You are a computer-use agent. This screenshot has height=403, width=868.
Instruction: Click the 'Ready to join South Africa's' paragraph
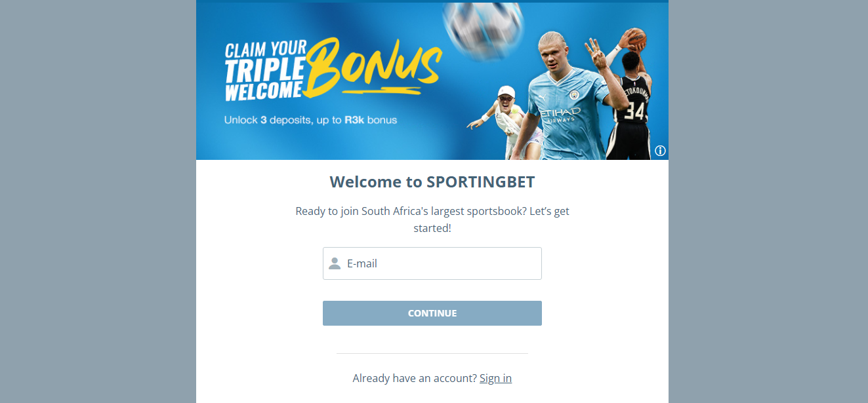pyautogui.click(x=432, y=220)
